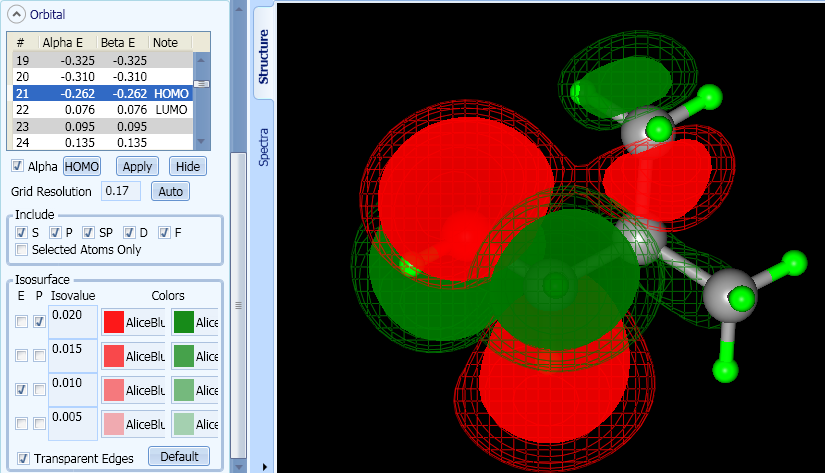Screen dimensions: 825x473
Task: Select orbital row 19
Action: (x=103, y=61)
